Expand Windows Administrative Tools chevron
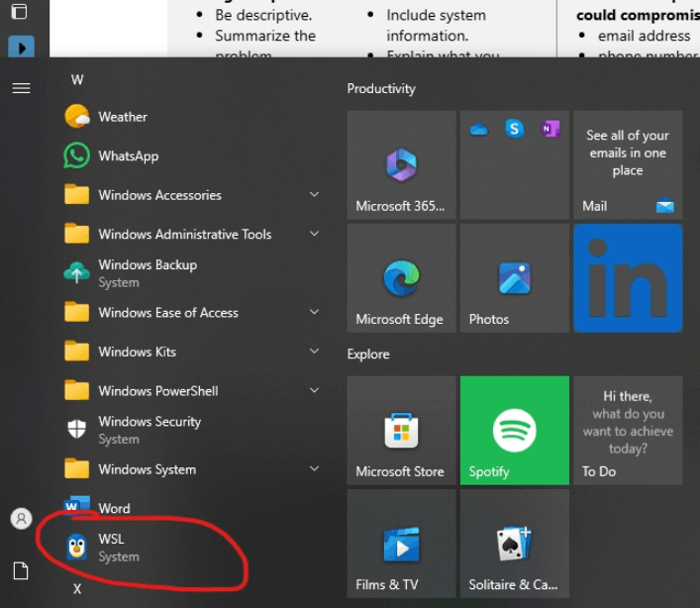The height and width of the screenshot is (608, 700). (x=314, y=234)
